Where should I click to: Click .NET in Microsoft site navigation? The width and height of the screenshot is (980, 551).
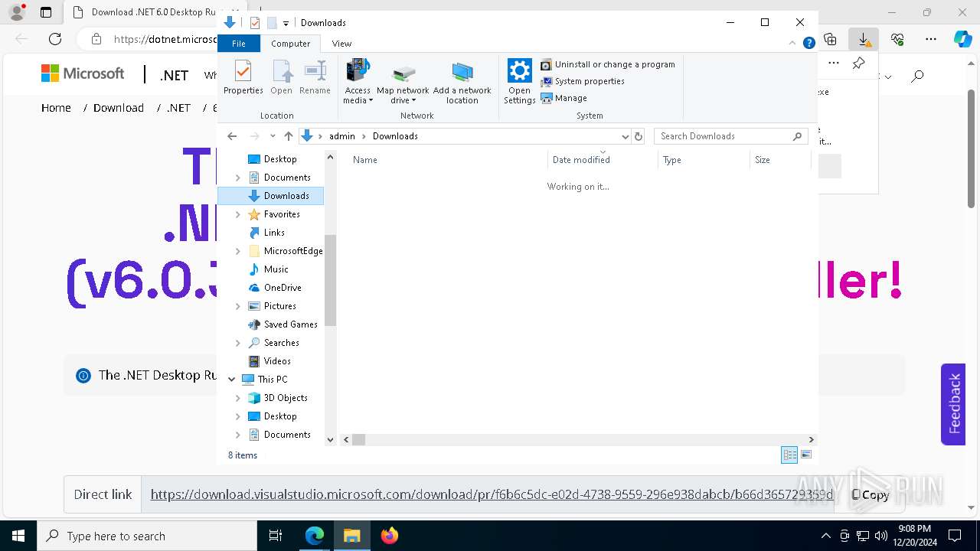[174, 75]
